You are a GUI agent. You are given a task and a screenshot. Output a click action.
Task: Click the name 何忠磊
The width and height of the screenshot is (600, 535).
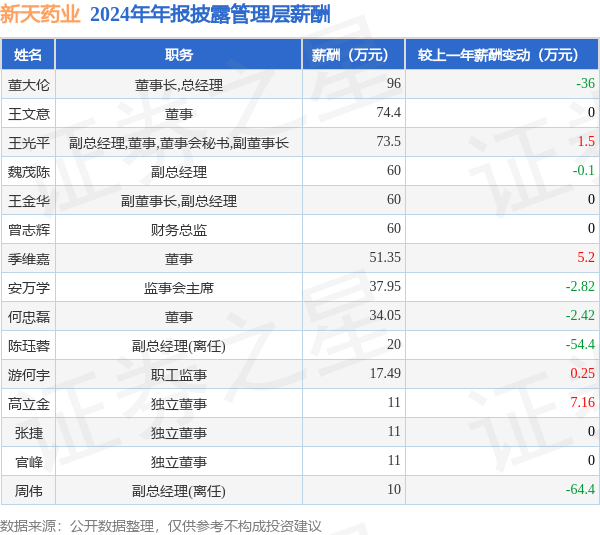29,317
